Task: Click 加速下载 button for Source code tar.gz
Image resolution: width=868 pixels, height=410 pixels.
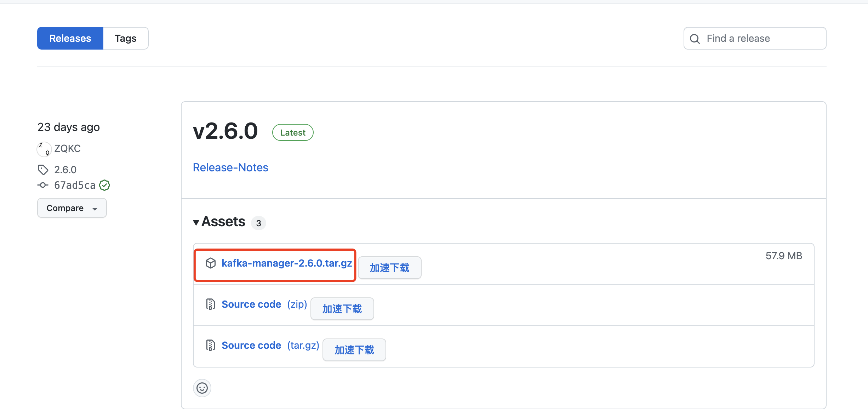Action: (x=354, y=350)
